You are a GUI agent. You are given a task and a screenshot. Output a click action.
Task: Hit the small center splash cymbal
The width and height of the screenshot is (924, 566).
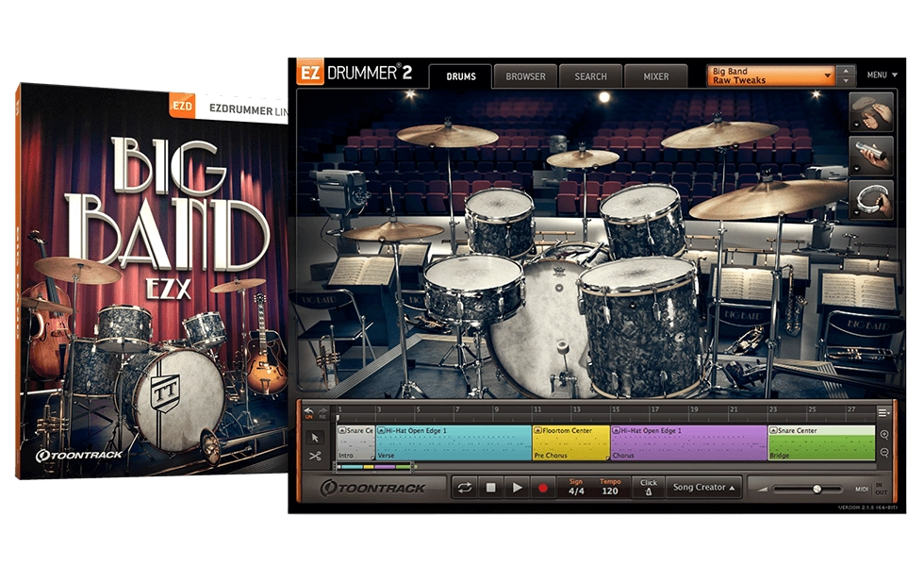(583, 158)
